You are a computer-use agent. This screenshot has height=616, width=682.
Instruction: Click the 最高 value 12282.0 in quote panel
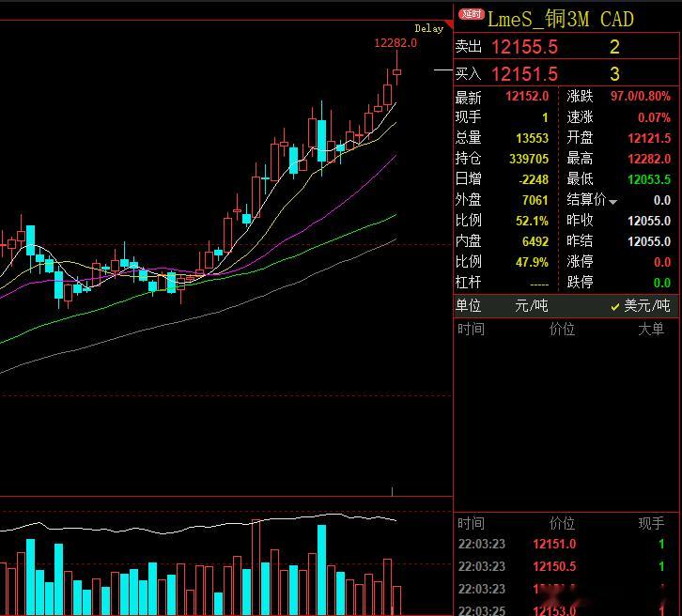(649, 159)
